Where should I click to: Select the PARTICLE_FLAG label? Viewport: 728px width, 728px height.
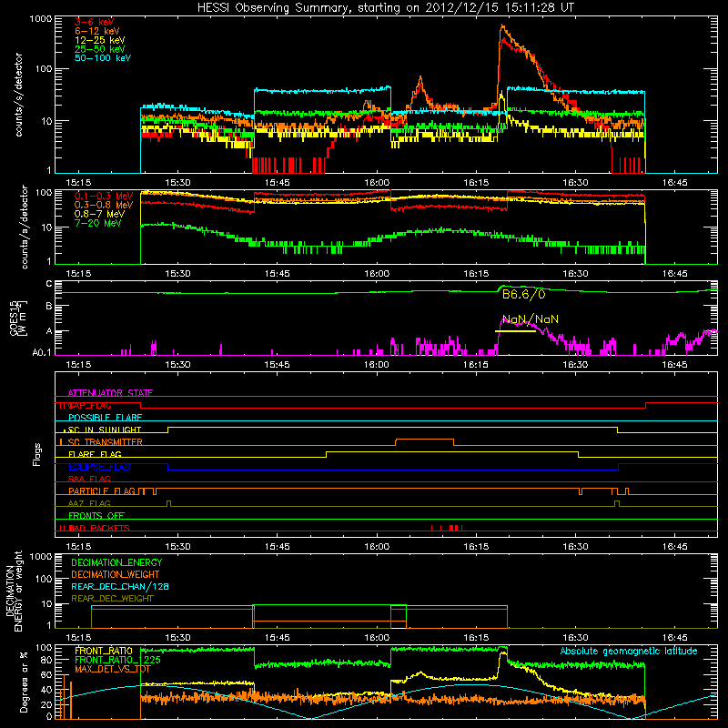click(x=102, y=491)
